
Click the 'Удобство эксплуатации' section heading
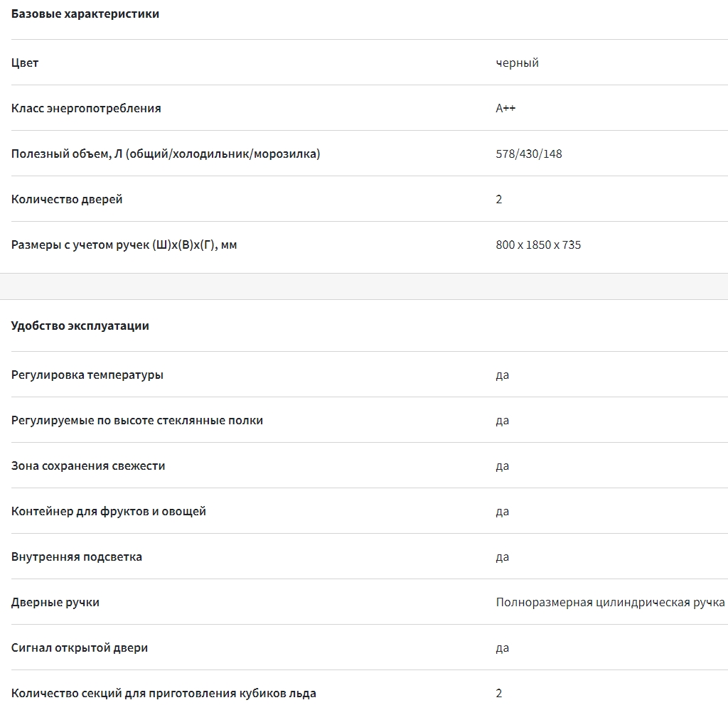pos(80,326)
